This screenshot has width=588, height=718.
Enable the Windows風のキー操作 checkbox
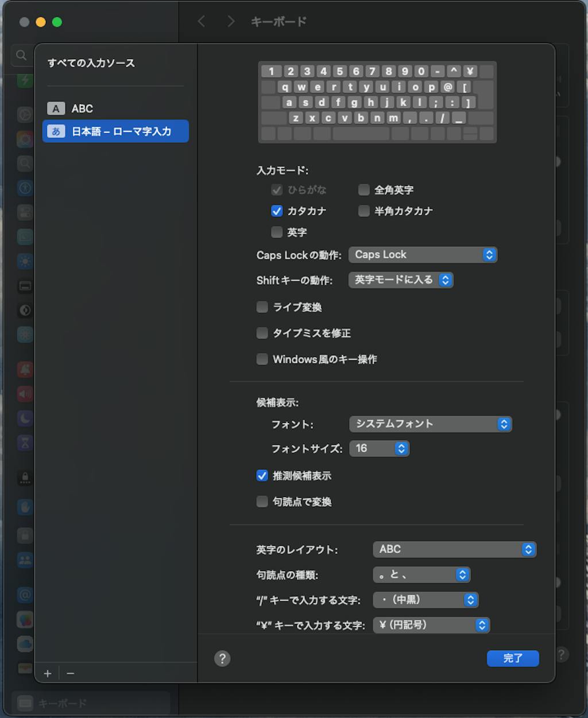coord(262,359)
